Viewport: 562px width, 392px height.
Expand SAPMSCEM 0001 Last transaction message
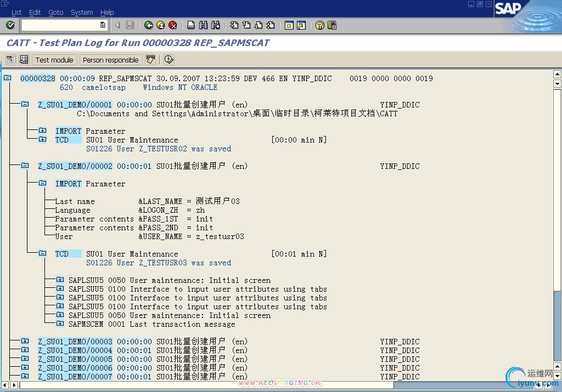[60, 323]
